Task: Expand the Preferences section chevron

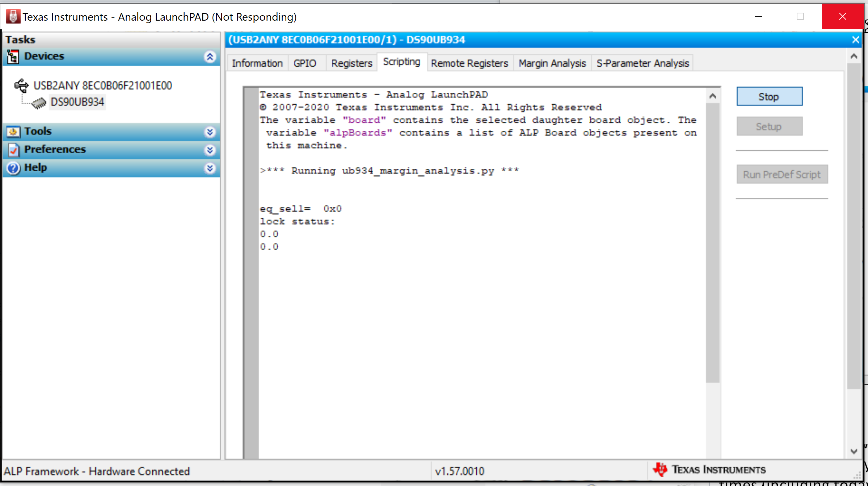Action: point(210,150)
